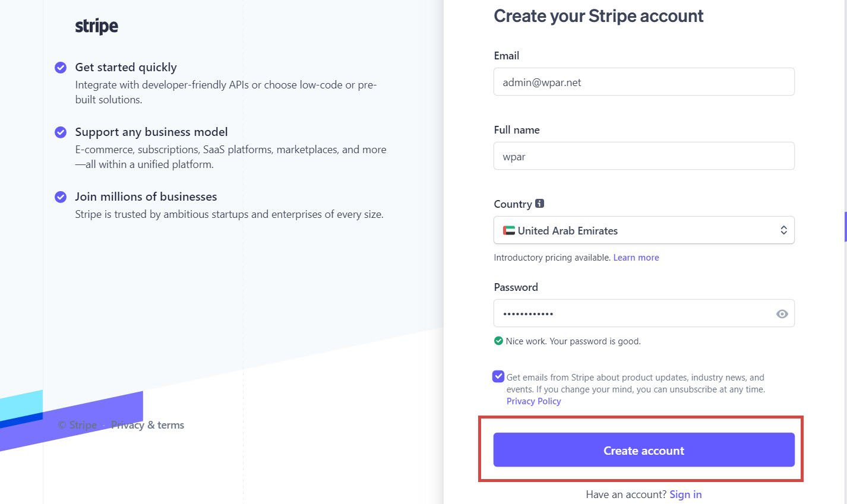The height and width of the screenshot is (504, 847).
Task: Click the © Stripe footer link
Action: (77, 425)
